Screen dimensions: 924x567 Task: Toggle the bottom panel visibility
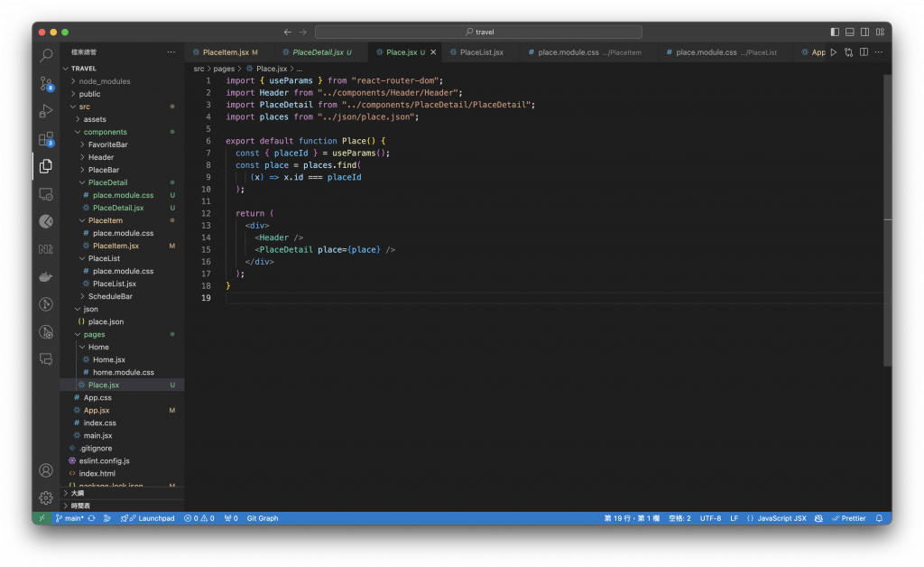pyautogui.click(x=850, y=32)
